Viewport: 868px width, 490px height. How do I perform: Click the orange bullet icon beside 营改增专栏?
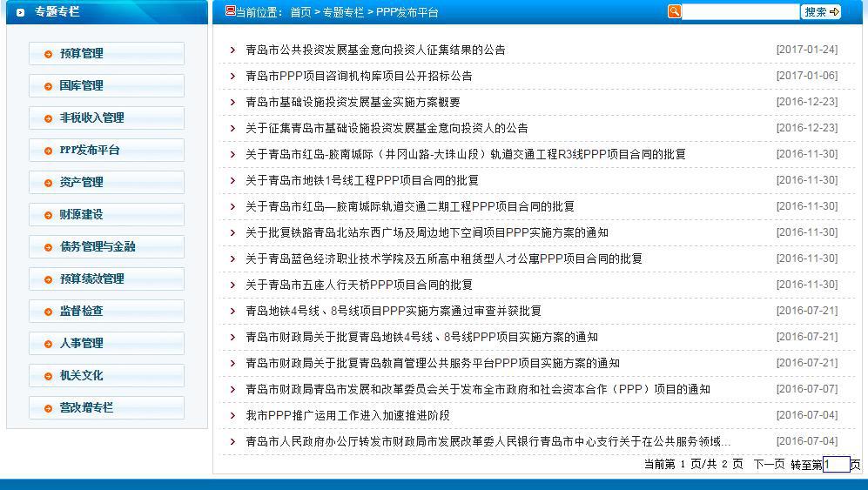click(x=48, y=408)
